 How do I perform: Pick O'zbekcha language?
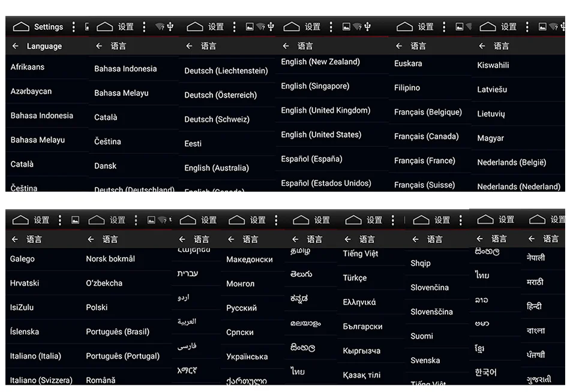coord(104,283)
